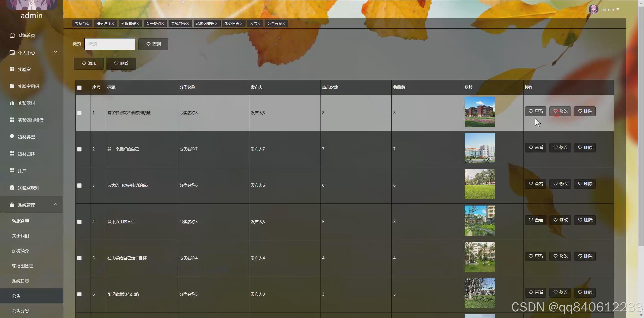Click the grid icon beside 实验器材租借

tap(12, 120)
